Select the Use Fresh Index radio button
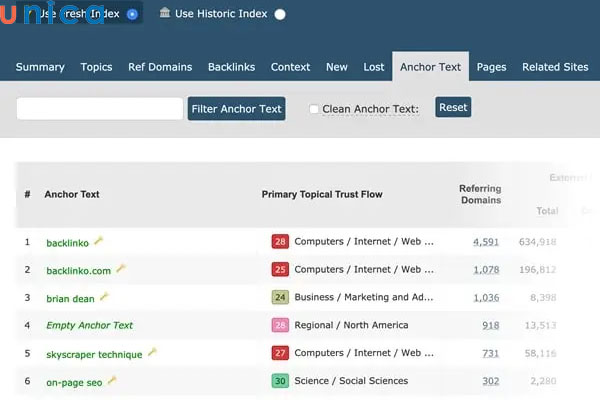 click(x=132, y=14)
